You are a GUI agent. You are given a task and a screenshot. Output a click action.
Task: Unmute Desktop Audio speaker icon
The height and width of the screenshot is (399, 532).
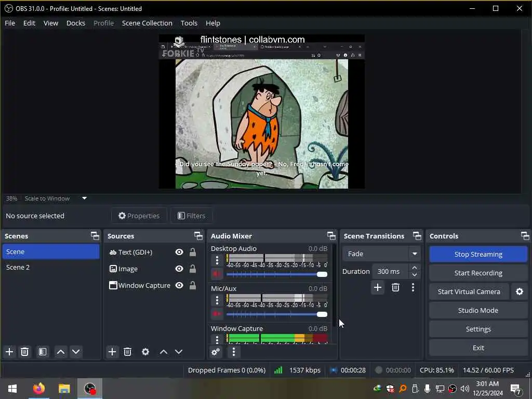click(217, 274)
